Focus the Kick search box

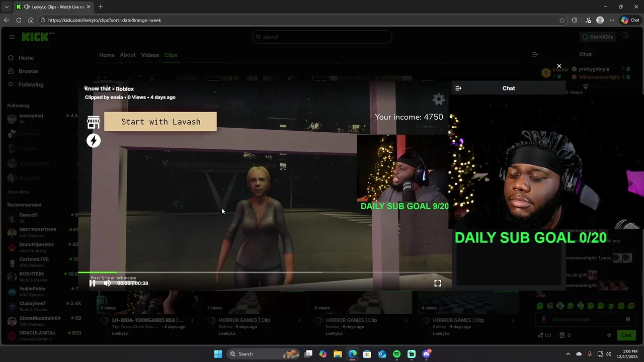[322, 37]
